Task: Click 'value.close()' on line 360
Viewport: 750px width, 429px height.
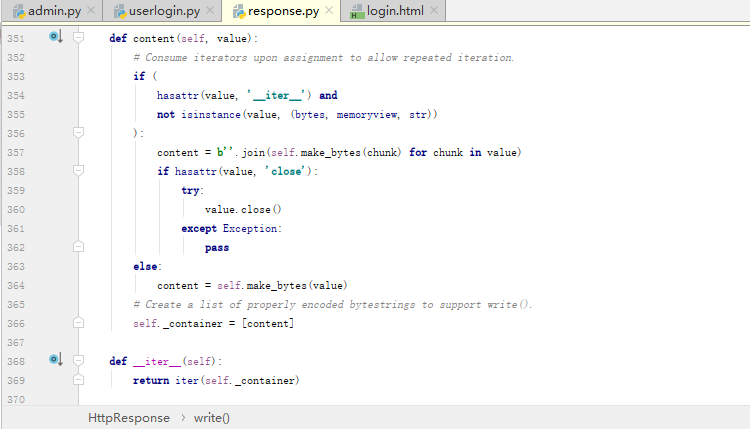Action: [x=243, y=209]
